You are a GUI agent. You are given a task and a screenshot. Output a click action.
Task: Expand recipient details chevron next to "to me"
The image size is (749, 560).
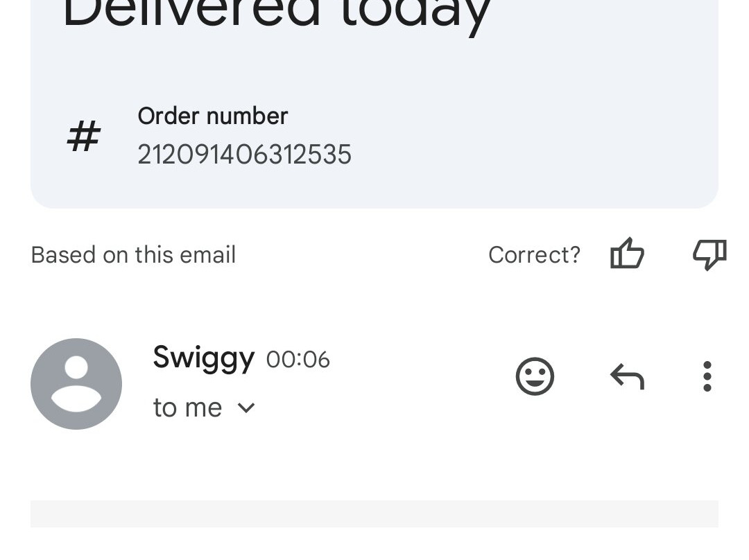coord(246,408)
